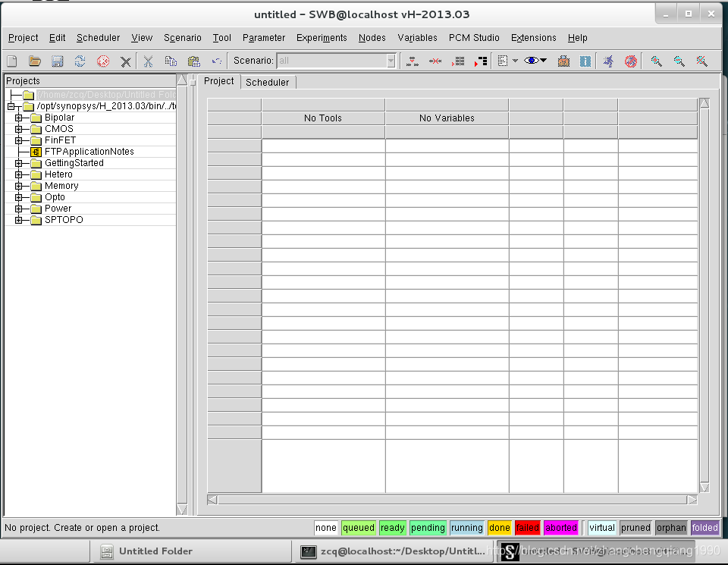The image size is (728, 565).
Task: Expand the FinFET folder
Action: point(18,140)
